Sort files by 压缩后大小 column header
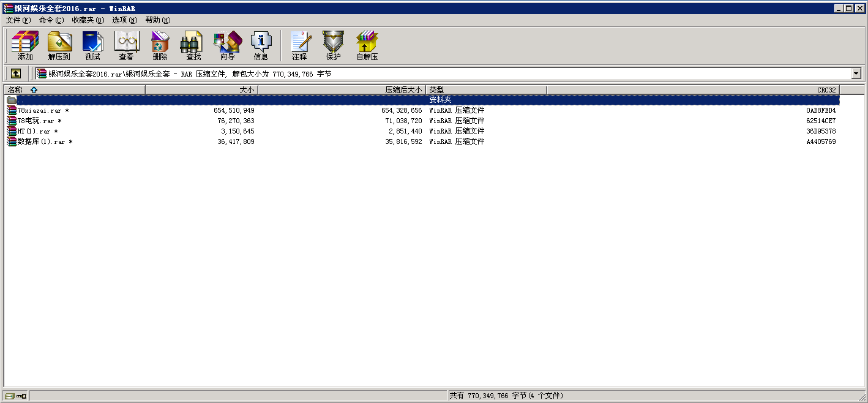This screenshot has height=403, width=868. (x=342, y=90)
